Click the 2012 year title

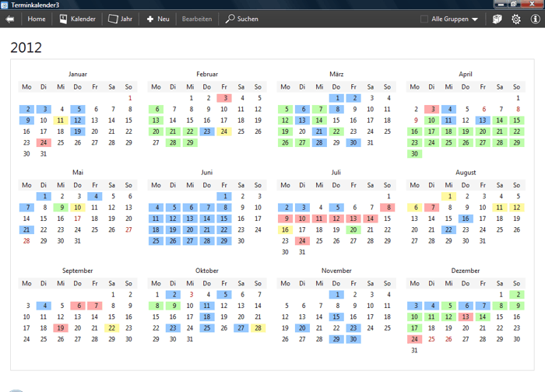26,47
